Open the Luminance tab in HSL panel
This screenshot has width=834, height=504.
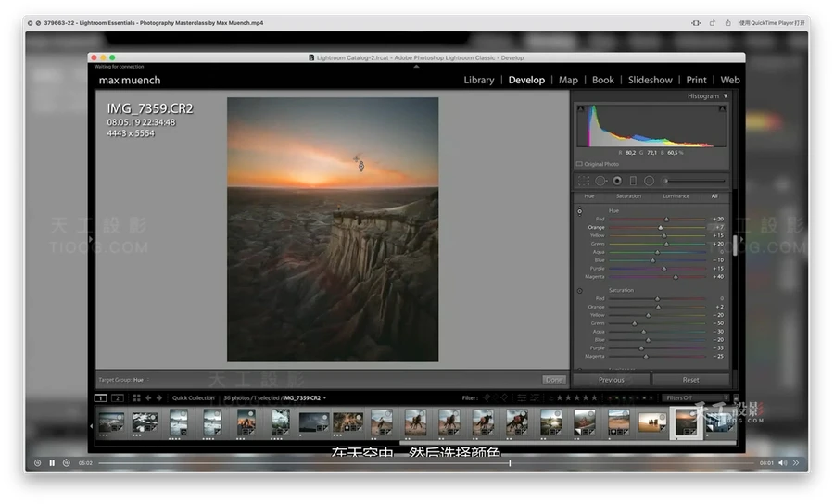676,196
